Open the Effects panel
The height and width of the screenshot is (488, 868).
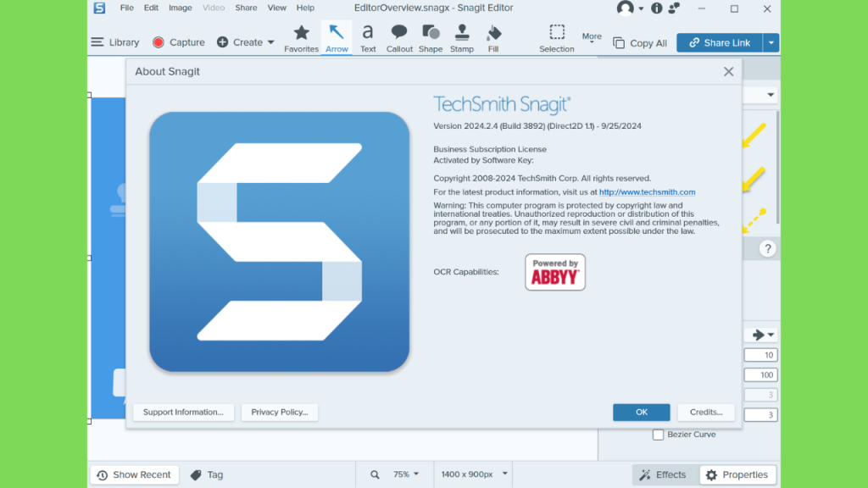point(663,474)
